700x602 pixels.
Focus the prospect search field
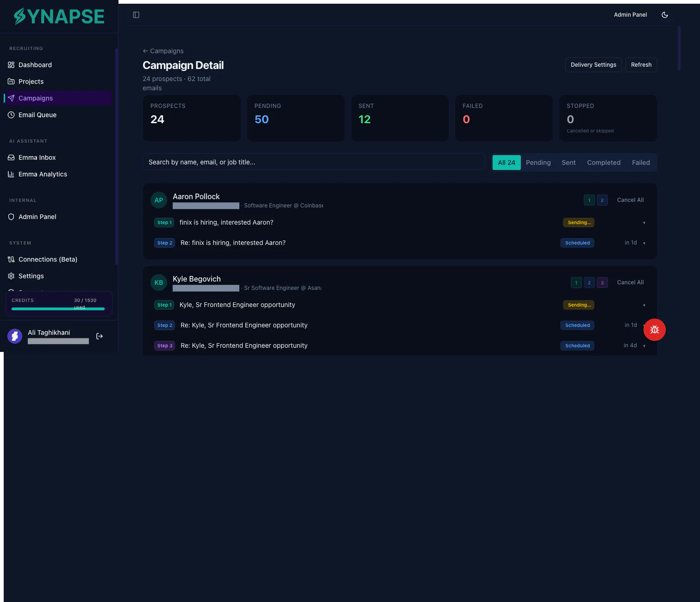click(x=314, y=162)
